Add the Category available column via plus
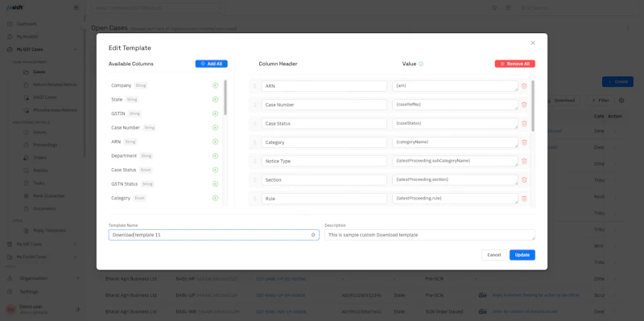Image resolution: width=644 pixels, height=321 pixels. click(x=215, y=198)
